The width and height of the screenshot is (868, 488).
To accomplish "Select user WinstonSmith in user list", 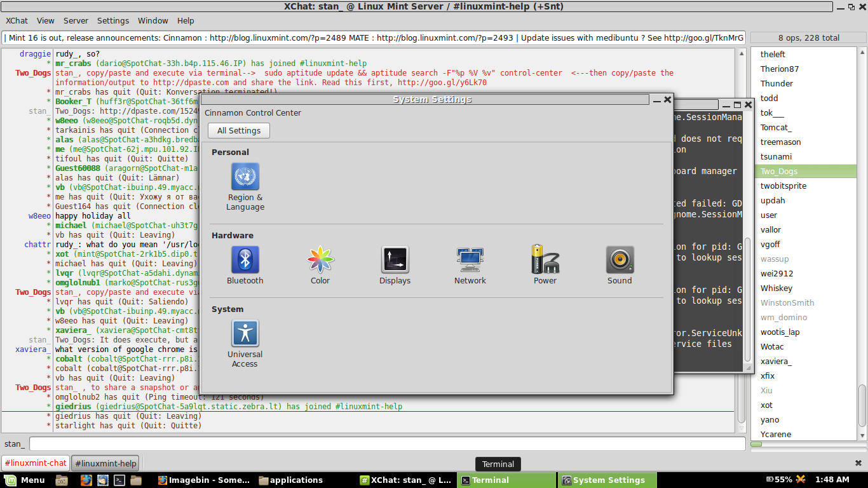I will point(787,302).
